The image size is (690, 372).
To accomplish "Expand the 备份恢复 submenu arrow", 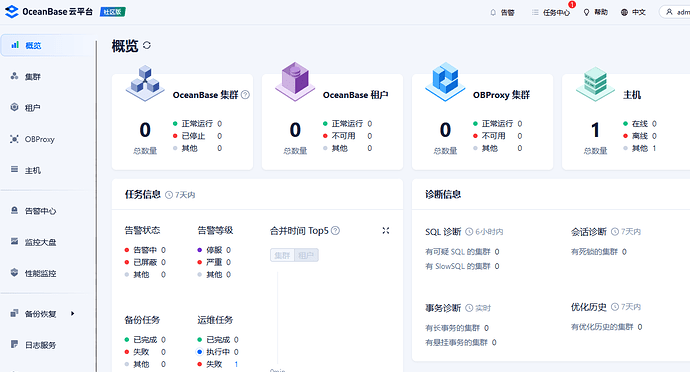I will click(x=73, y=313).
